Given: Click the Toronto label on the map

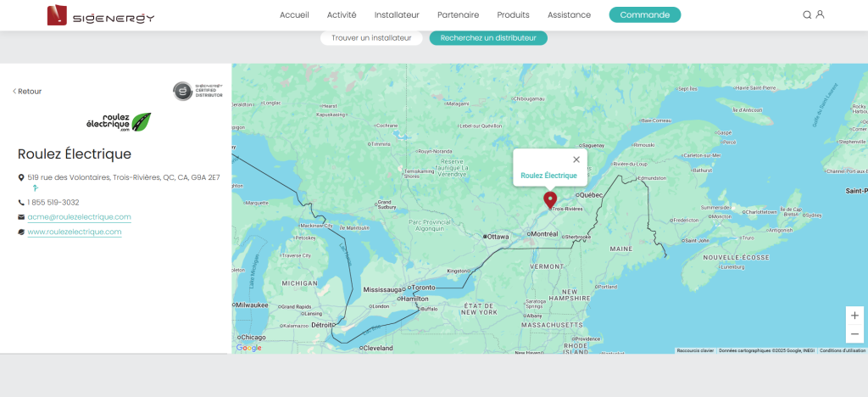Looking at the screenshot, I should 424,288.
